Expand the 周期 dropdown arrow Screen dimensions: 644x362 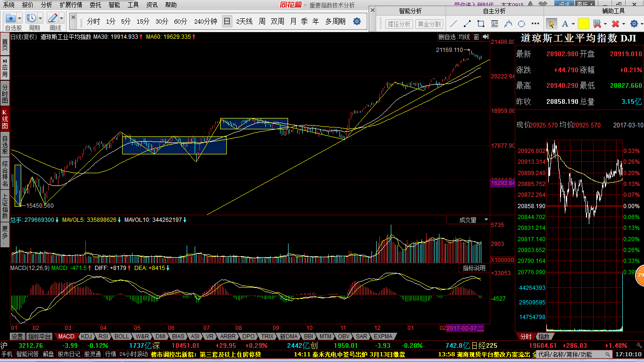[x=41, y=18]
